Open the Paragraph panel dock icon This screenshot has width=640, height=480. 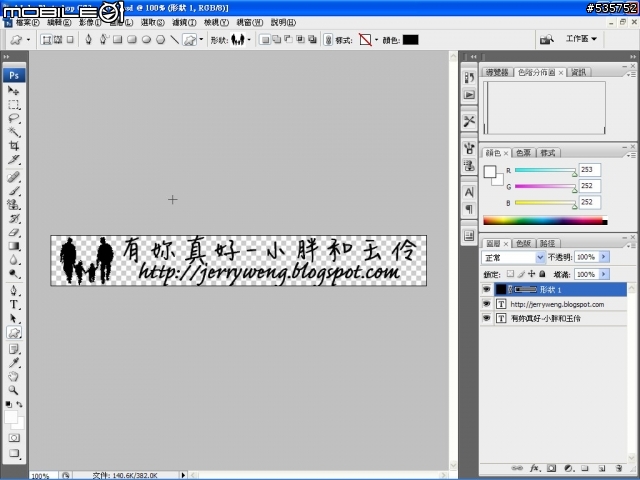(469, 209)
